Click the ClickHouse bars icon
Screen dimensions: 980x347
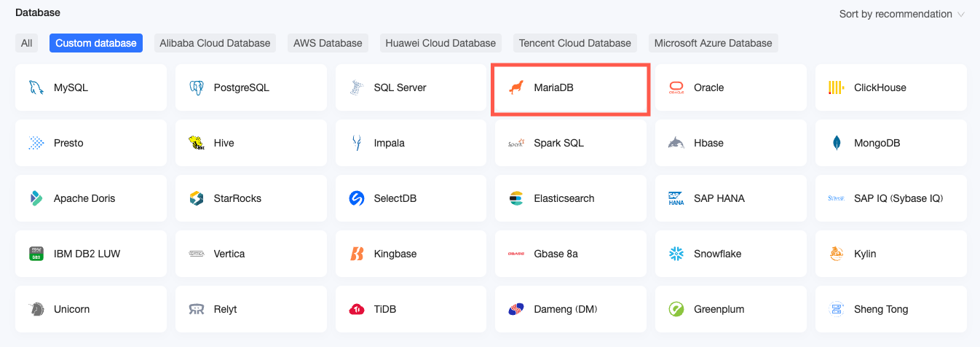837,87
